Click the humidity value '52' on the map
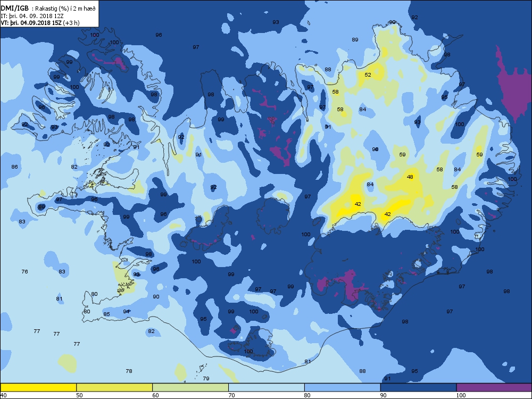This screenshot has height=399, width=532. point(368,74)
